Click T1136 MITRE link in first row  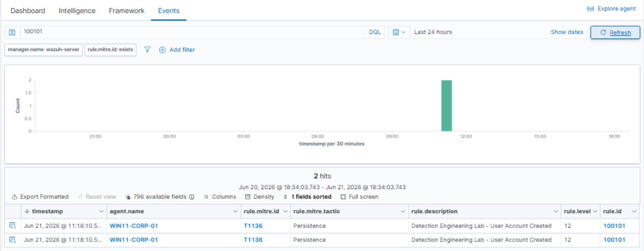(x=253, y=226)
